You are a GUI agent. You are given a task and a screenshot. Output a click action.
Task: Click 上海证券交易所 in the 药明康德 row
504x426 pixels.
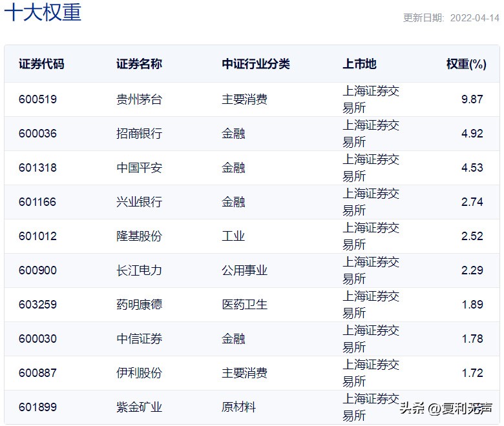(371, 304)
